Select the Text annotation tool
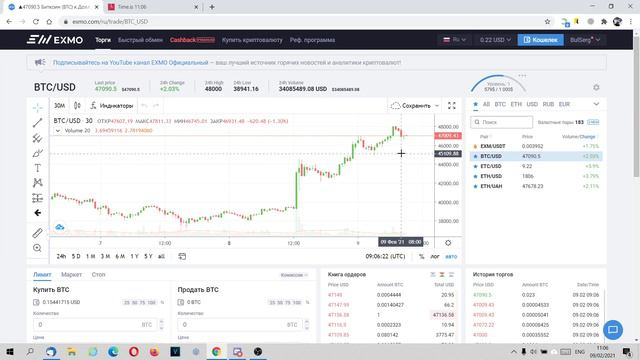Image resolution: width=640 pixels, height=360 pixels. coord(38,168)
